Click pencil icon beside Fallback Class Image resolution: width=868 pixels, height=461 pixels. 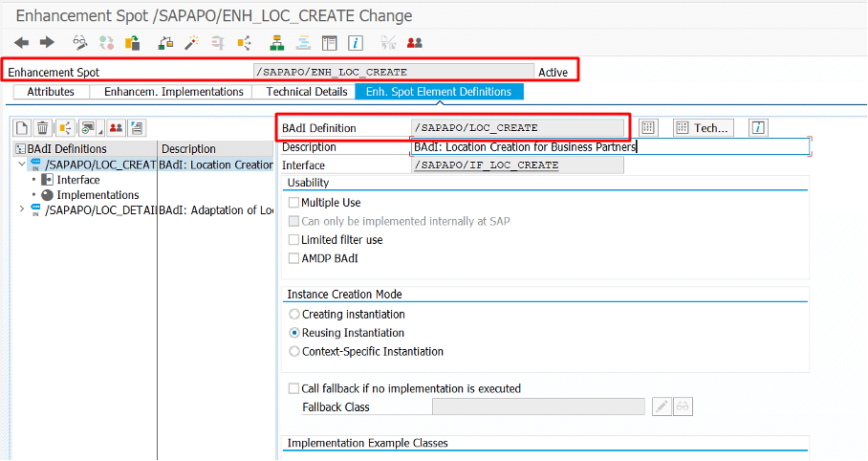[662, 406]
